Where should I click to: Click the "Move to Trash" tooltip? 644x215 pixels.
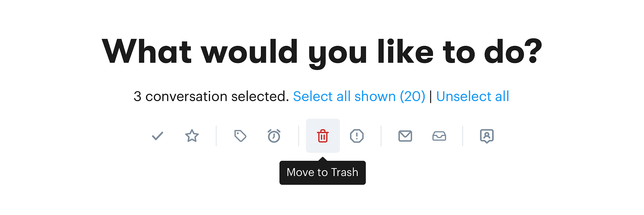[323, 173]
